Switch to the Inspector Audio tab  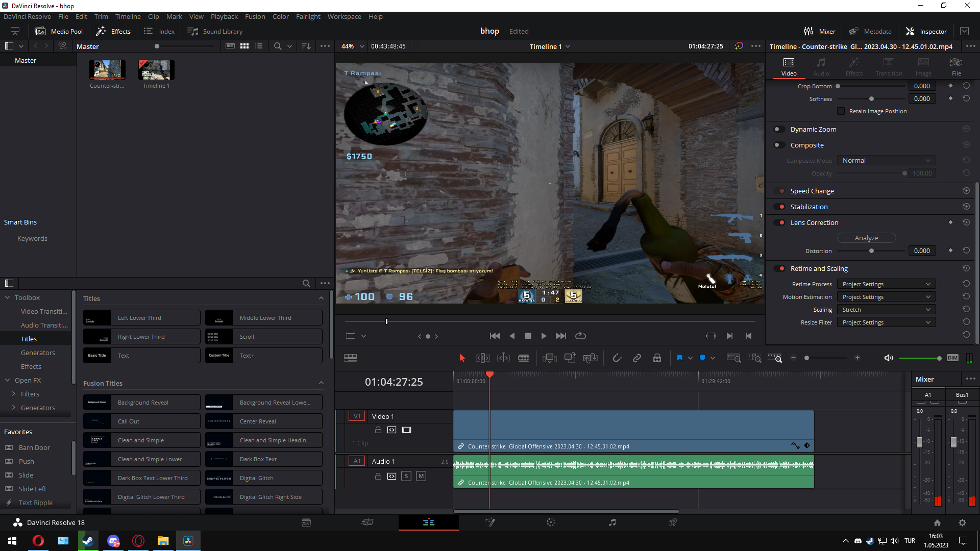click(x=821, y=66)
